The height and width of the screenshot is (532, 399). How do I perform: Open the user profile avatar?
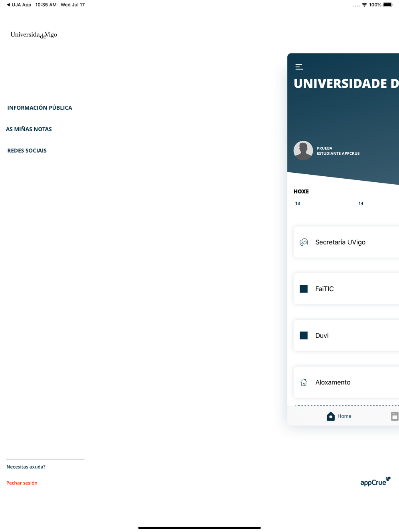303,150
